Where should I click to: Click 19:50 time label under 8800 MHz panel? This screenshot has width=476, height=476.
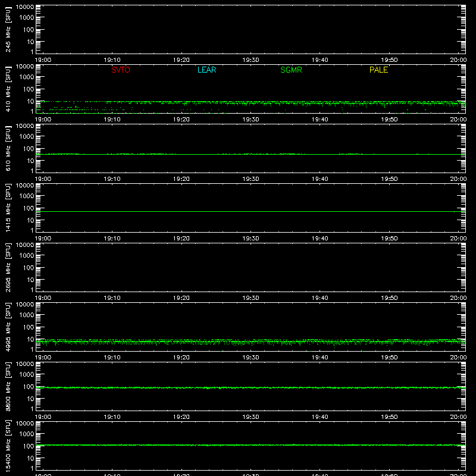389,417
